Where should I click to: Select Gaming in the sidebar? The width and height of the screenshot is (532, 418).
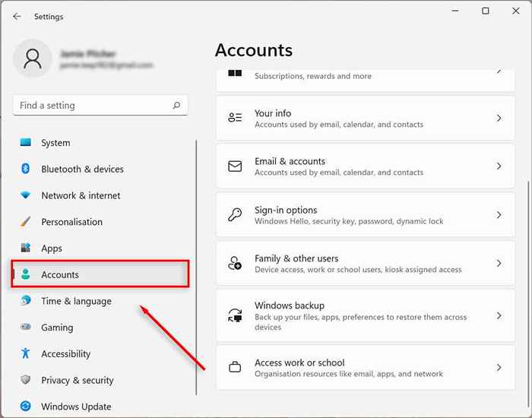pos(100,328)
